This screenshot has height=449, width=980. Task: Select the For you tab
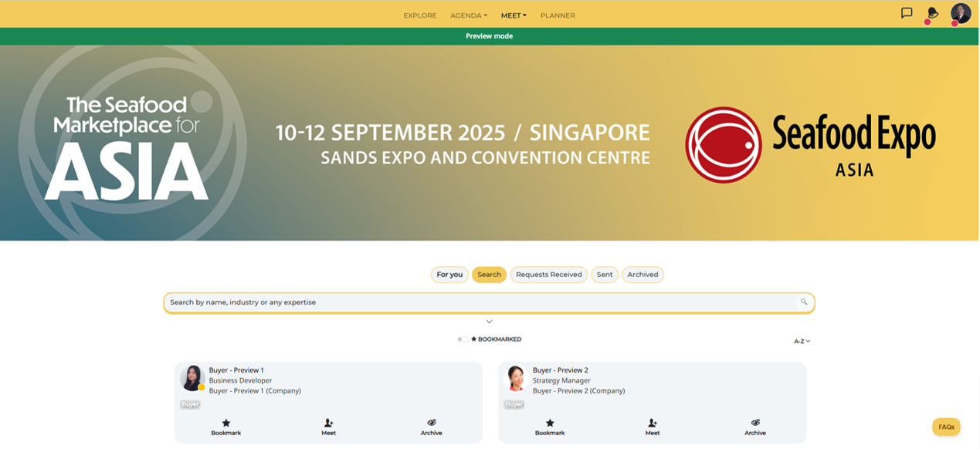click(x=449, y=275)
